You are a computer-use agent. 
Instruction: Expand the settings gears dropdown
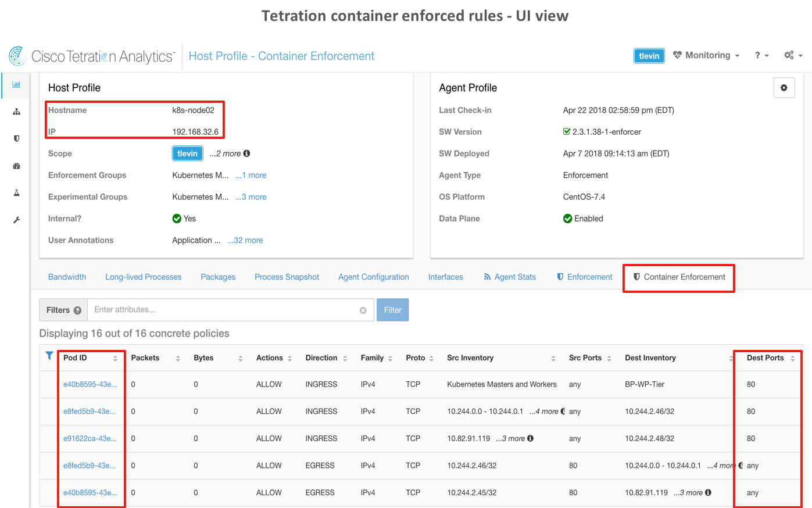pos(793,56)
